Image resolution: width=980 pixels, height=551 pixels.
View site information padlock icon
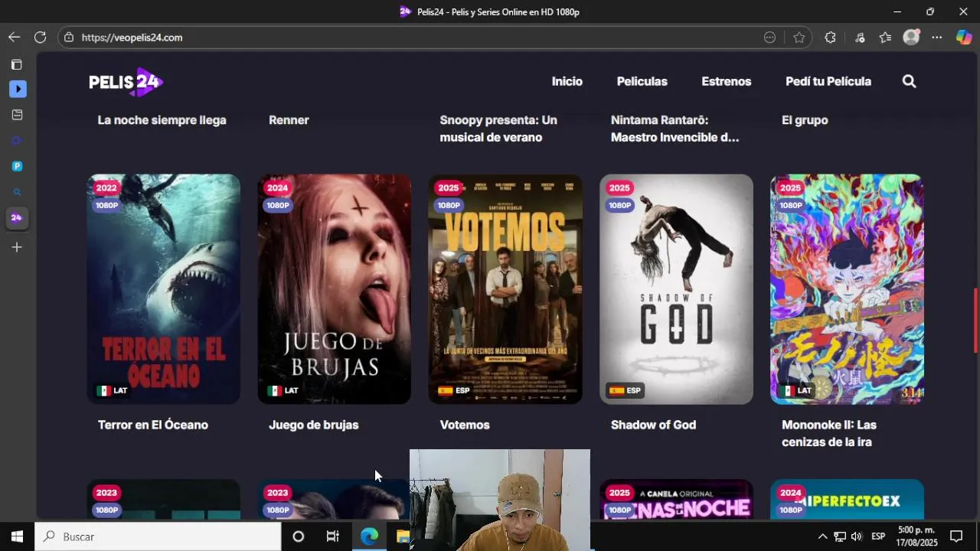pyautogui.click(x=69, y=37)
